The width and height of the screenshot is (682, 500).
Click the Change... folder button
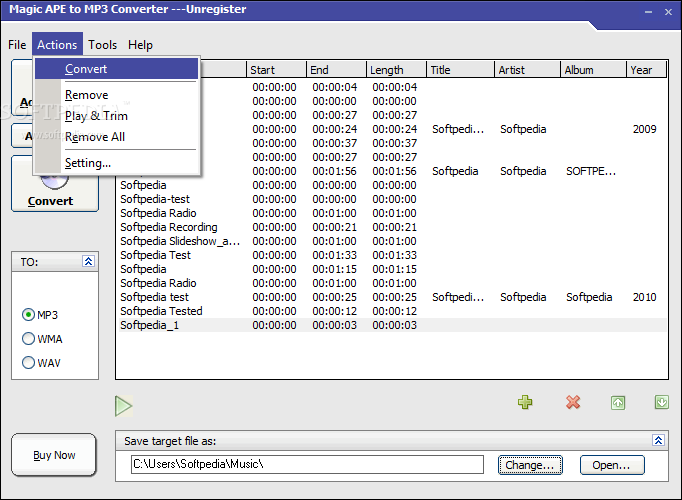(530, 465)
